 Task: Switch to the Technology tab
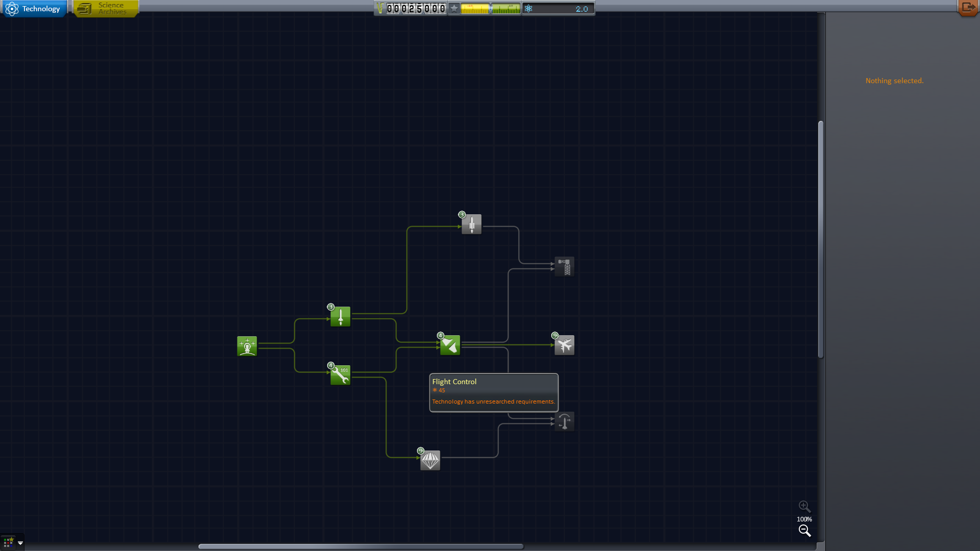pyautogui.click(x=34, y=9)
